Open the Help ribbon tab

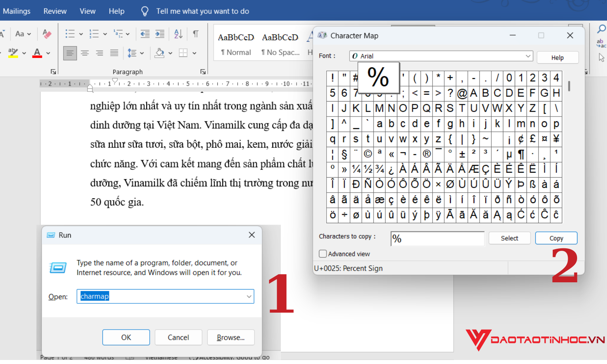(x=117, y=11)
